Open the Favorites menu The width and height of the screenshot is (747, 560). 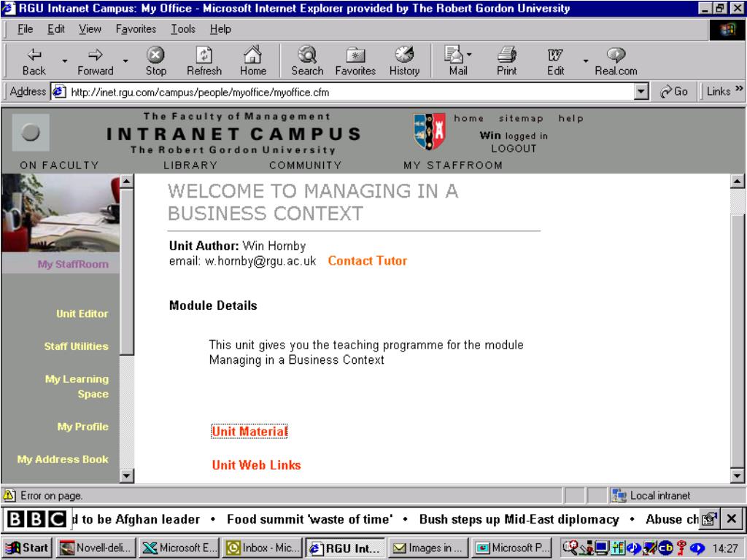click(x=136, y=29)
